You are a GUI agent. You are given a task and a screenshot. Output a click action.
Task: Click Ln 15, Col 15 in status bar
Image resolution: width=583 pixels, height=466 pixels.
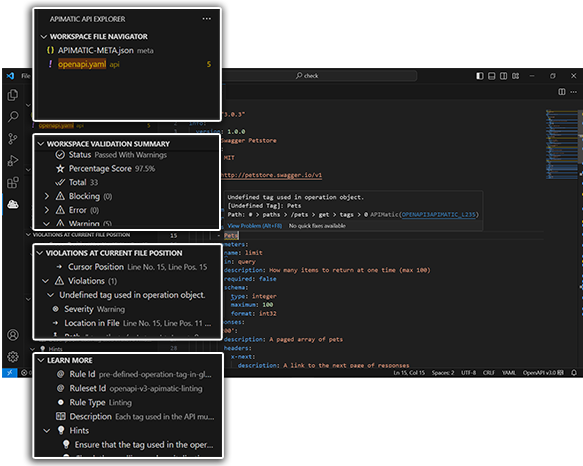click(409, 372)
